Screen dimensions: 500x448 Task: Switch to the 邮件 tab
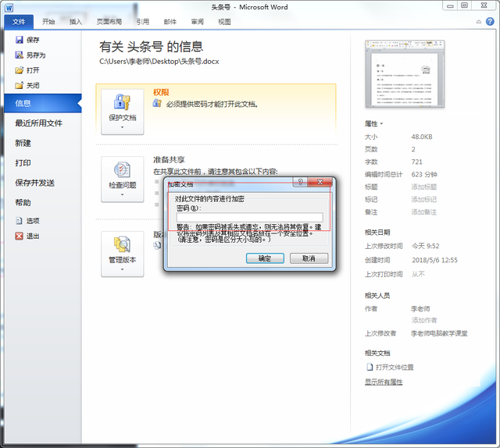[x=170, y=22]
